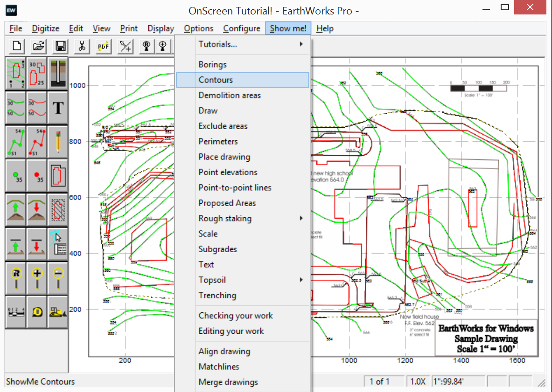552x392 pixels.
Task: Select the scale ruler tool
Action: [x=16, y=312]
